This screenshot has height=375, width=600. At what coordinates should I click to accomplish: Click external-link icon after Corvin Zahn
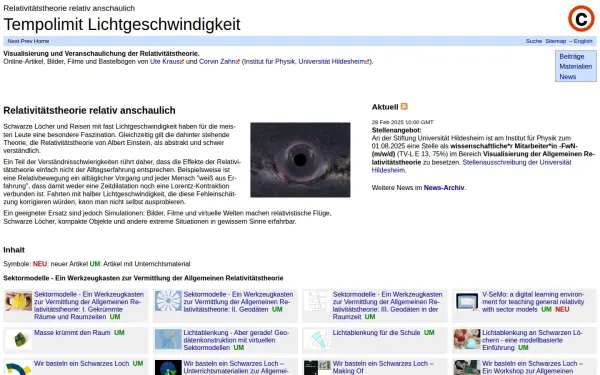[238, 62]
